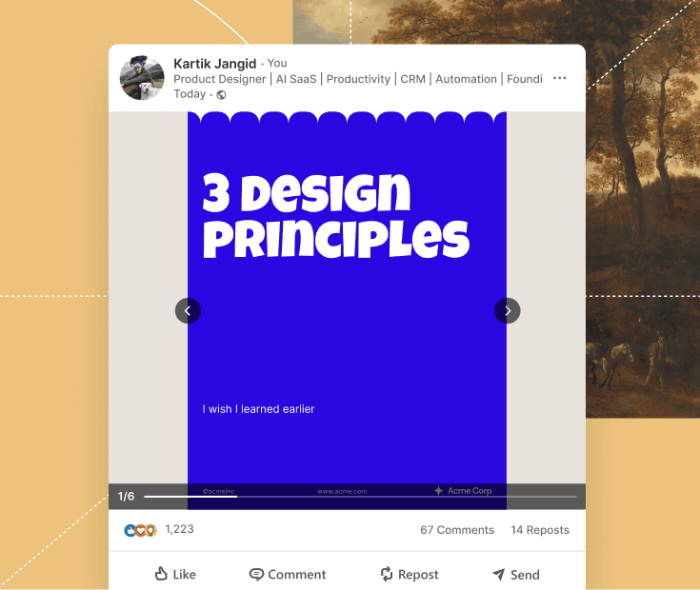The image size is (700, 590).
Task: Click the Send paper plane icon
Action: click(499, 575)
